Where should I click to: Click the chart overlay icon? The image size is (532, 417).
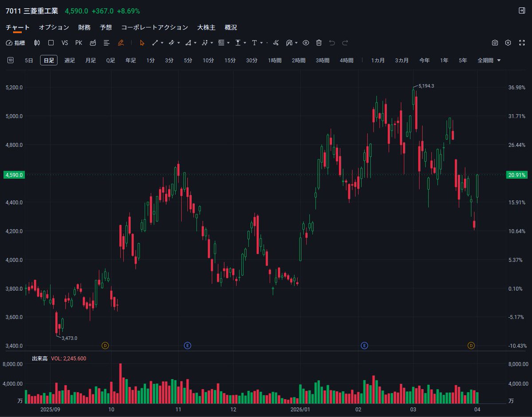tap(93, 43)
